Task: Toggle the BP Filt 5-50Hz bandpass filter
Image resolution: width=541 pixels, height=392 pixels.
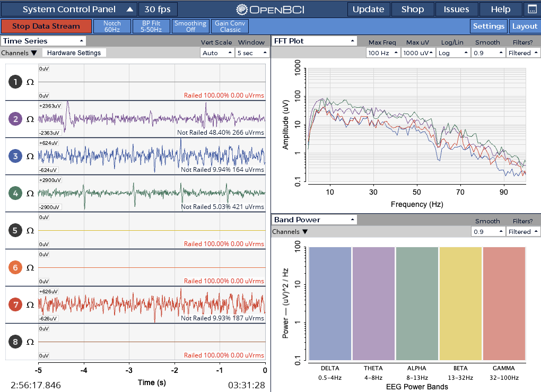Action: [x=151, y=25]
